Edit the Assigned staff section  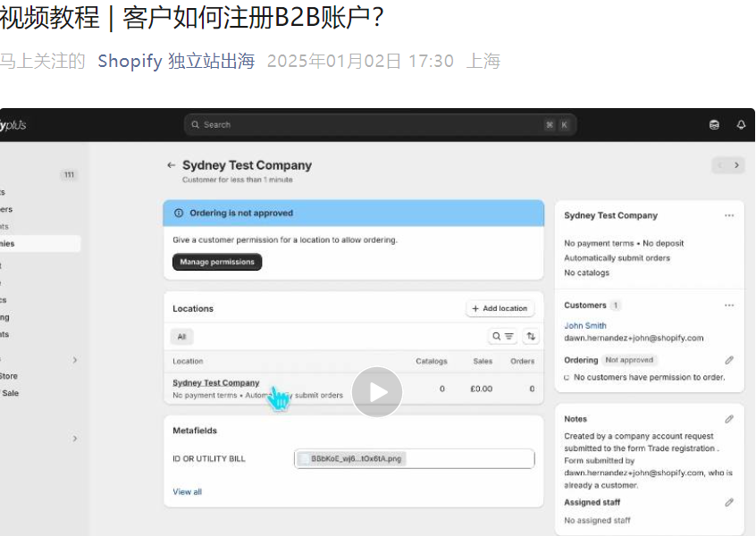pyautogui.click(x=729, y=502)
